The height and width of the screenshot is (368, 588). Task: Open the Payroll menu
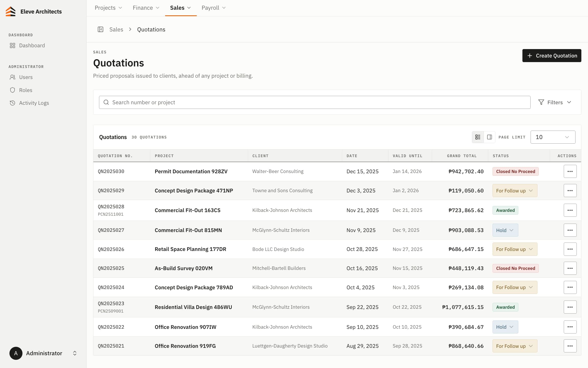213,8
